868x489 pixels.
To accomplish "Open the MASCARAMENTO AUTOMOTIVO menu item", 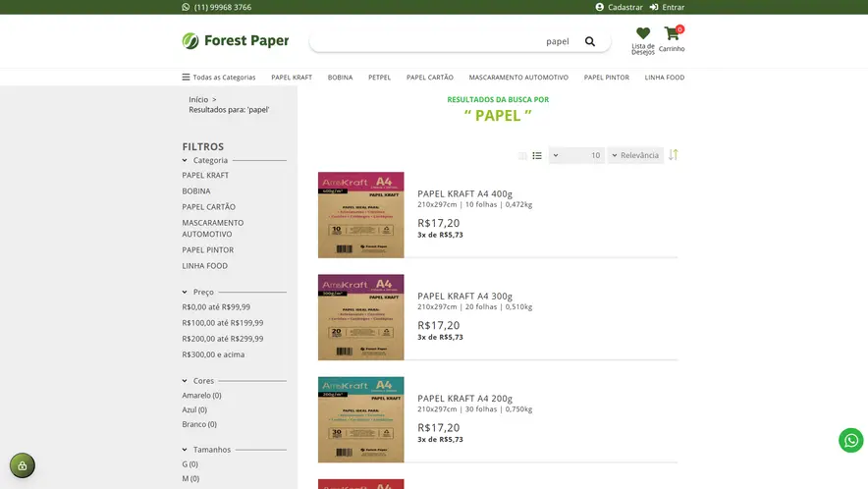I will coord(518,78).
